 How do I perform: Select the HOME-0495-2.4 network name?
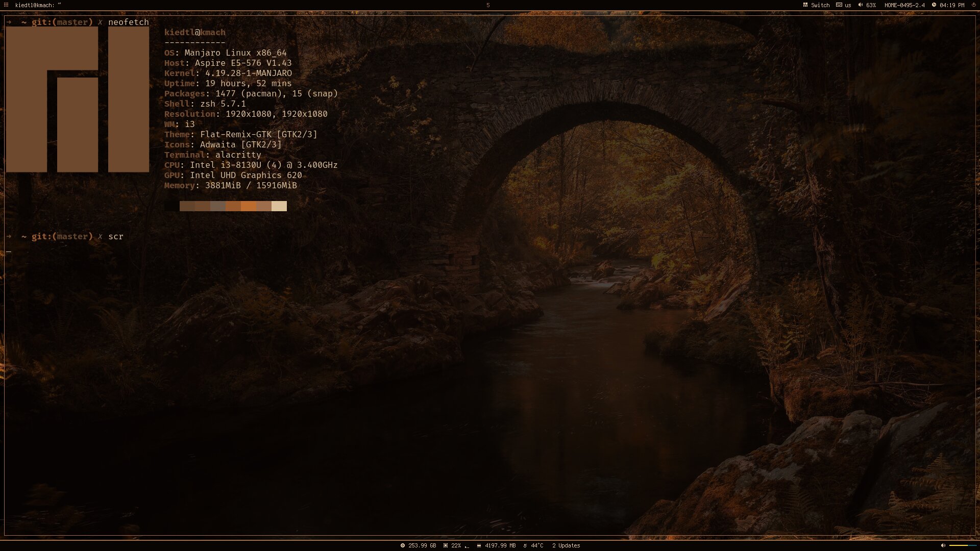point(903,5)
